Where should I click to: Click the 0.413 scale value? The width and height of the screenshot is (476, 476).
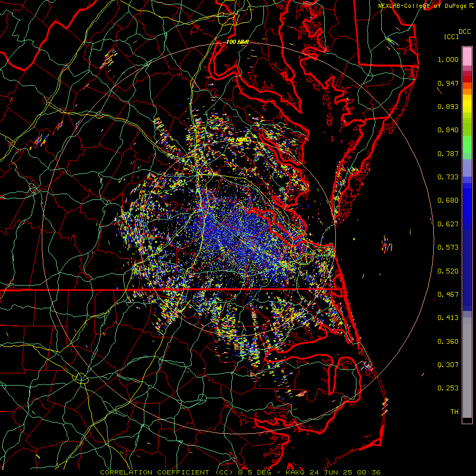(448, 318)
